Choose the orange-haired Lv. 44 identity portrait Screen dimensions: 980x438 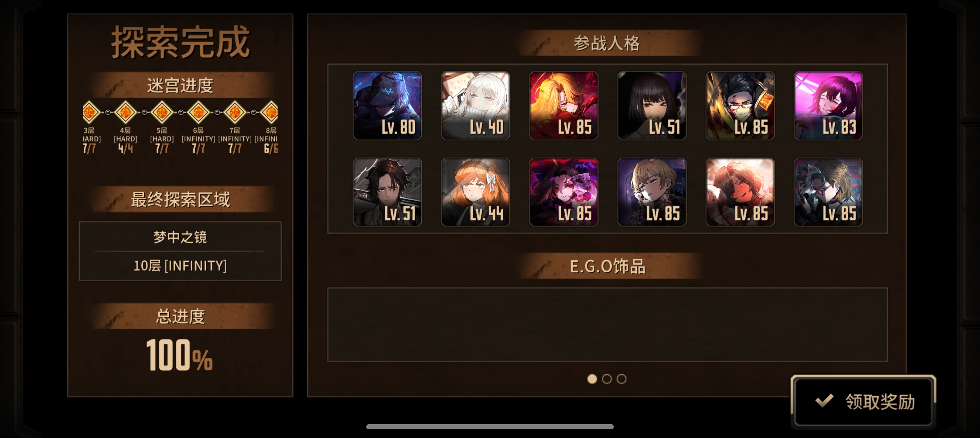(x=476, y=193)
